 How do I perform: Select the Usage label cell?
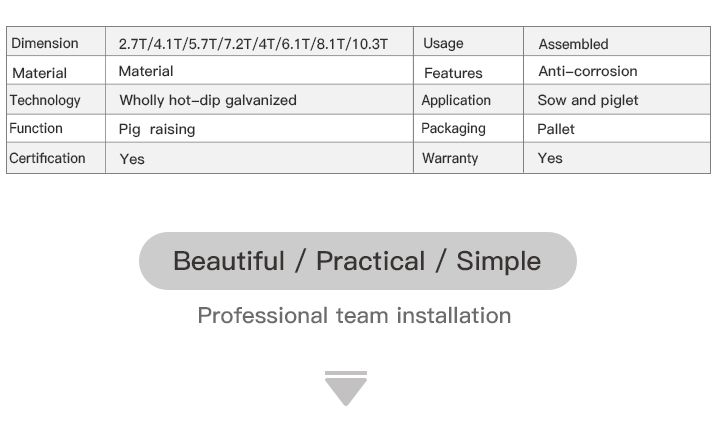point(443,43)
